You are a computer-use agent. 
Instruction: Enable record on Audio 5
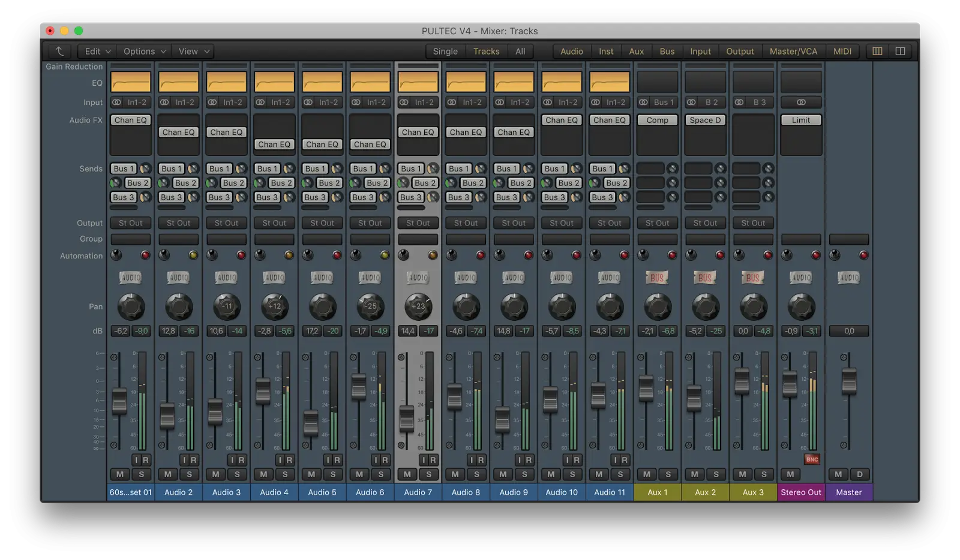click(x=337, y=460)
